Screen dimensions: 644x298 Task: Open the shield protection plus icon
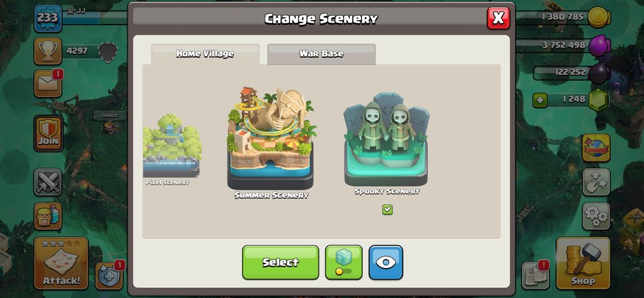click(x=109, y=275)
